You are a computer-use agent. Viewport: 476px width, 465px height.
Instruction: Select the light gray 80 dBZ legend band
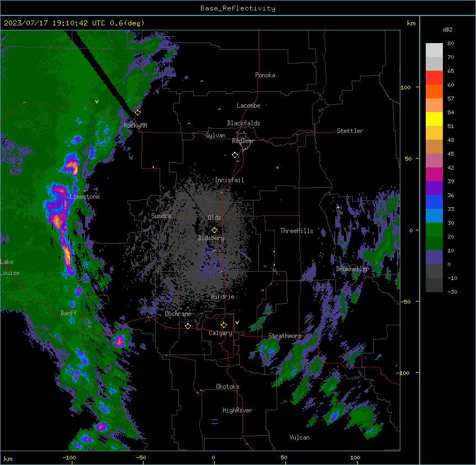pyautogui.click(x=434, y=50)
